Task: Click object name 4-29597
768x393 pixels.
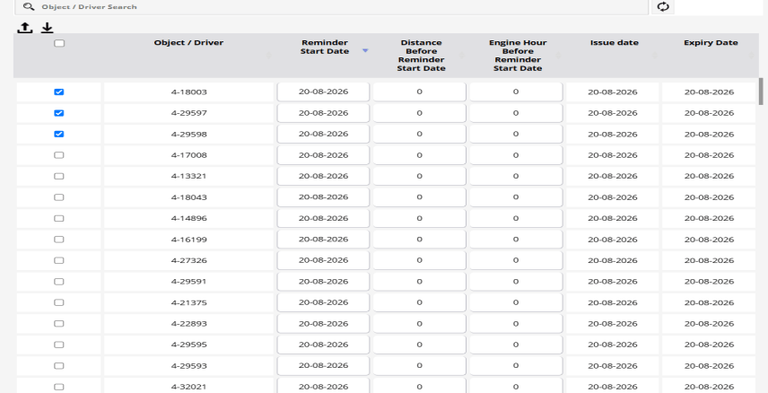Action: point(189,113)
